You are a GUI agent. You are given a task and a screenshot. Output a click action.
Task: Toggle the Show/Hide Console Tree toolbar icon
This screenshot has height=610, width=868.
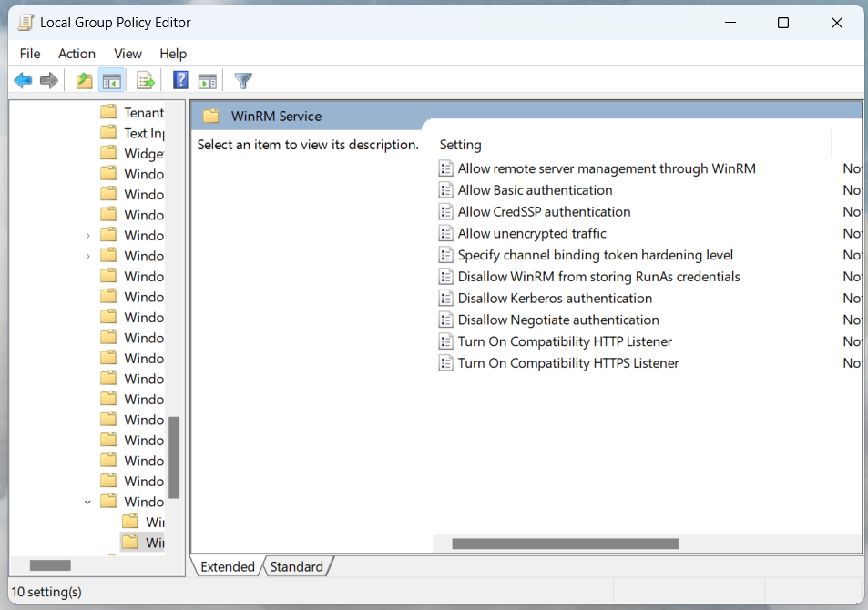pyautogui.click(x=112, y=81)
